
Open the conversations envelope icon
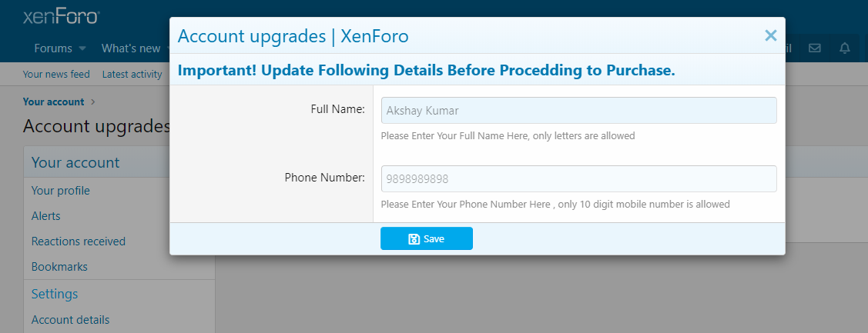(x=814, y=48)
